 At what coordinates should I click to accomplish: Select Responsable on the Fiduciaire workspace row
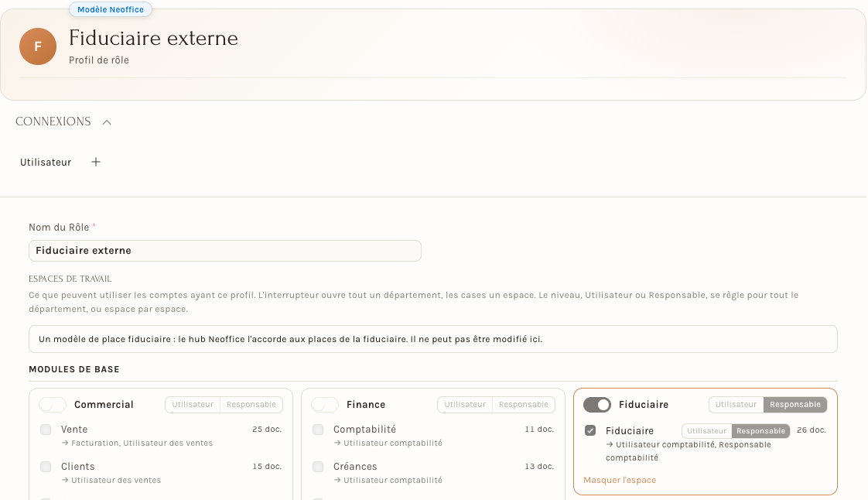coord(760,431)
